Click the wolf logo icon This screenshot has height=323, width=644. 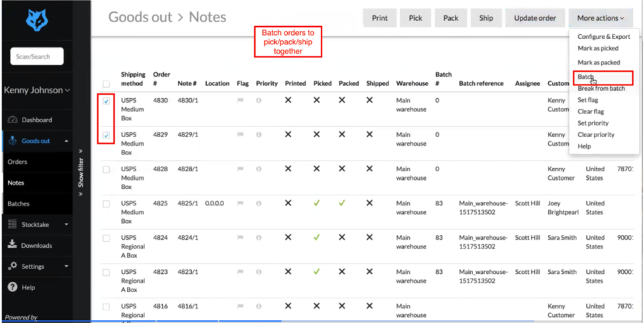[x=37, y=20]
